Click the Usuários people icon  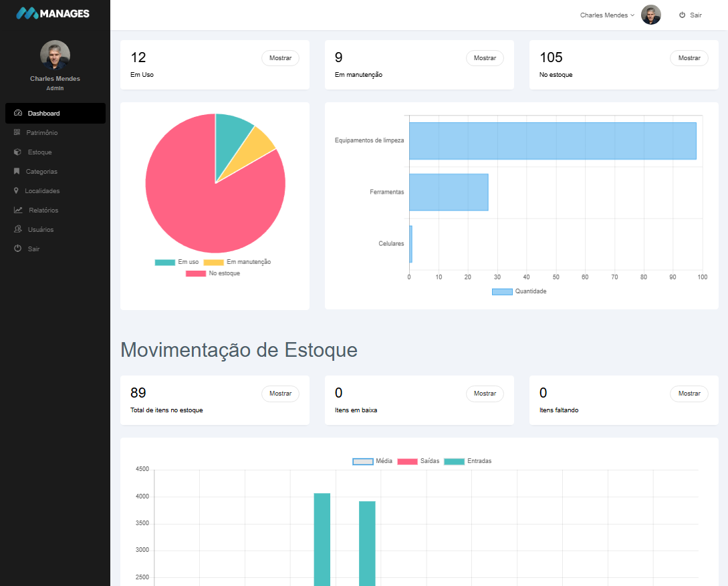click(18, 230)
